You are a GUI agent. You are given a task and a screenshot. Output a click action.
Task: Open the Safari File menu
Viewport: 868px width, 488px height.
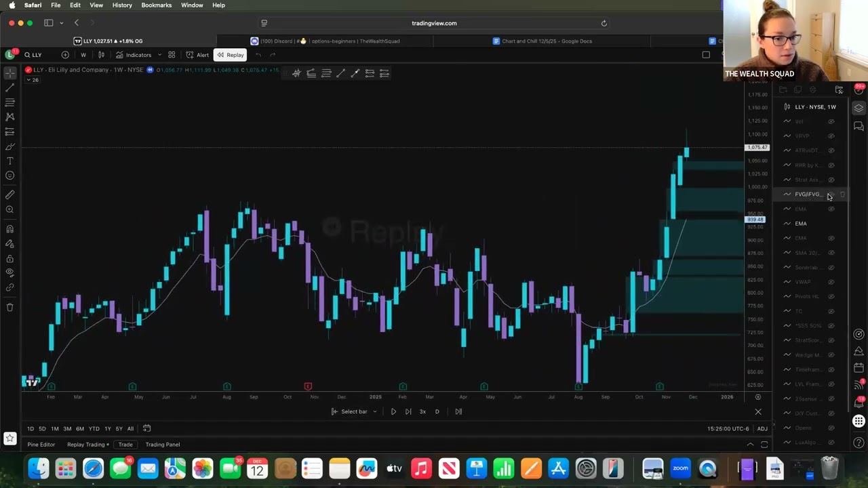point(56,5)
